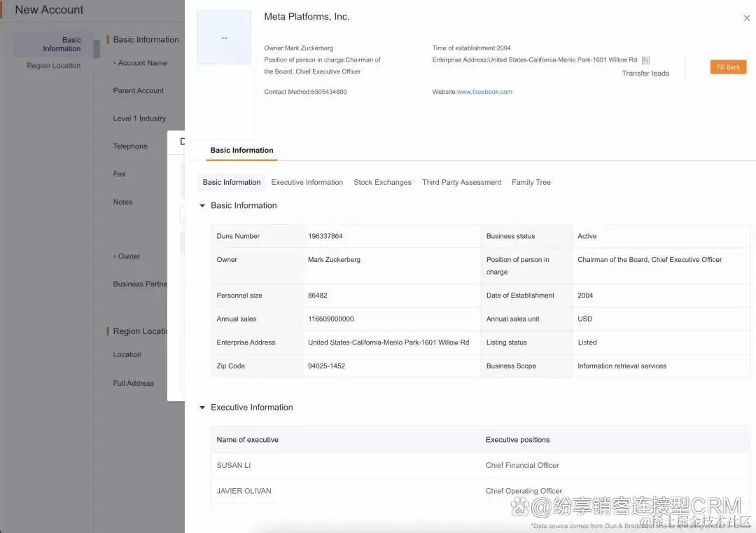Click the Fax field label
Screen dimensions: 756x533
click(119, 174)
